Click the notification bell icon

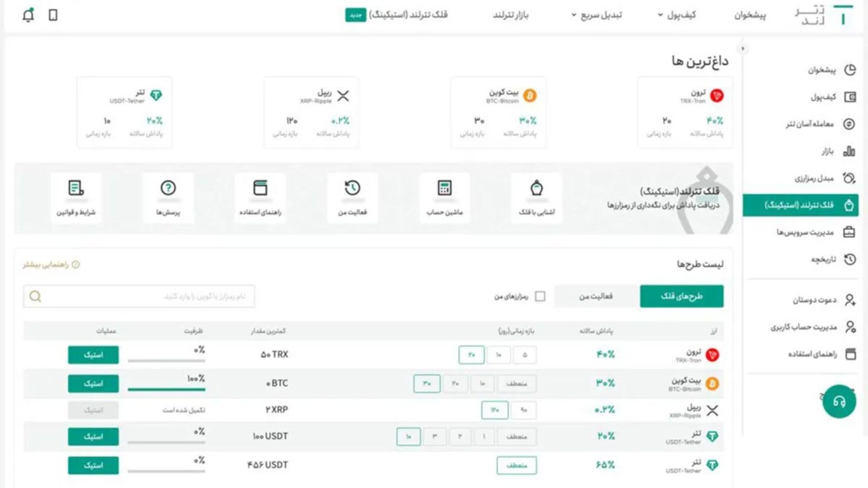[28, 15]
